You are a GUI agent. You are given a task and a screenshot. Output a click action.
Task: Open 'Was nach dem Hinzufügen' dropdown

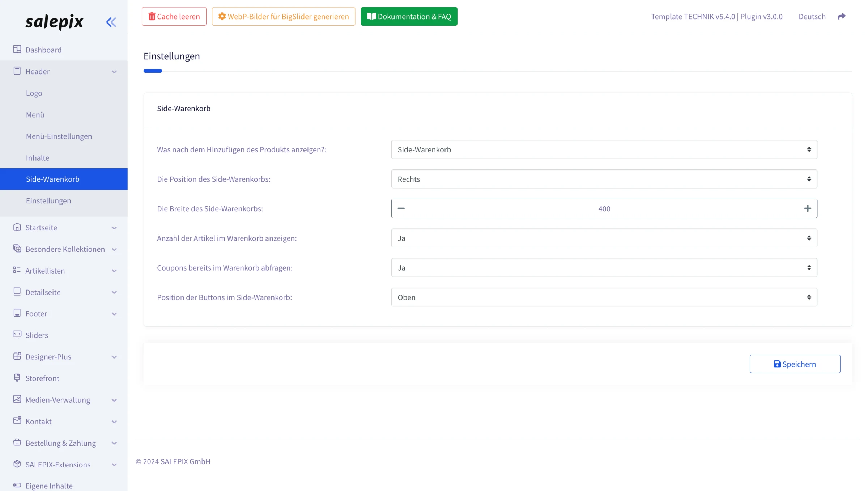click(x=604, y=149)
